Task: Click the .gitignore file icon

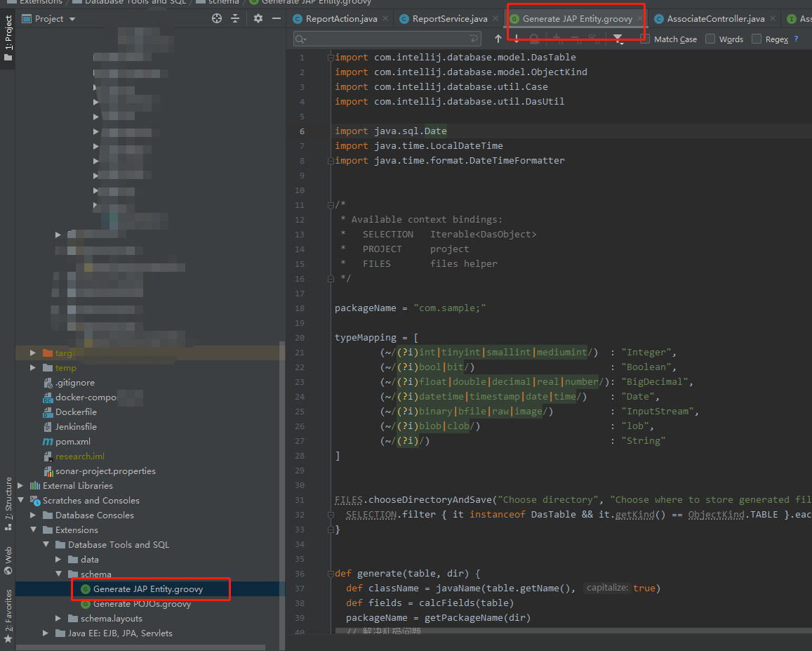Action: 48,383
